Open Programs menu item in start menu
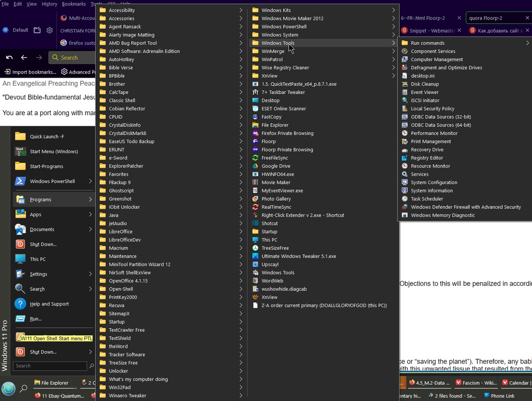The image size is (532, 401). point(53,199)
